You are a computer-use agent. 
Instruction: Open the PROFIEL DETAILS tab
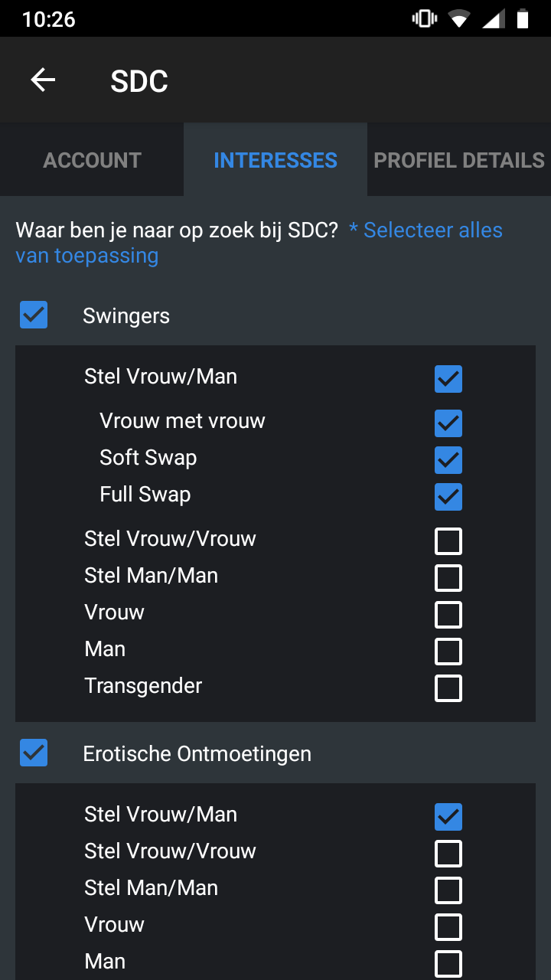[459, 160]
